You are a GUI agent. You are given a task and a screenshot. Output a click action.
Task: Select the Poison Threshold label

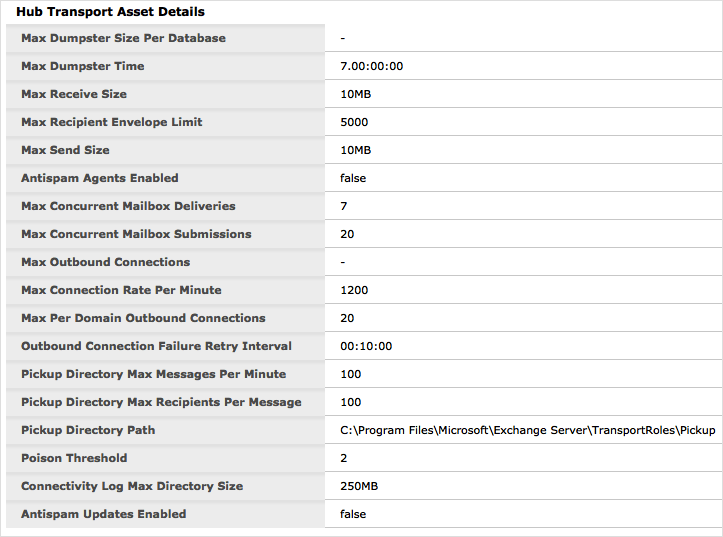(x=74, y=458)
